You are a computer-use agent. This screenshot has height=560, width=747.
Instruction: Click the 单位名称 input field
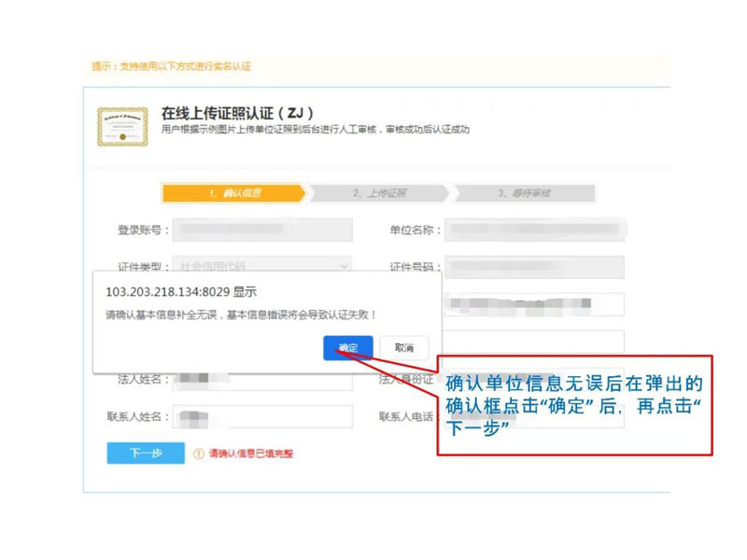[534, 230]
